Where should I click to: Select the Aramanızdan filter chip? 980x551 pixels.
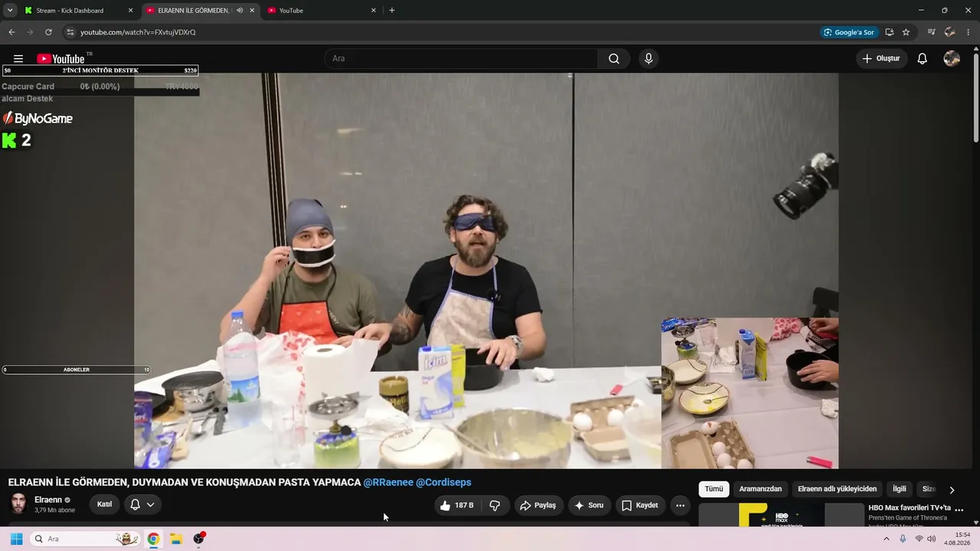pyautogui.click(x=760, y=490)
